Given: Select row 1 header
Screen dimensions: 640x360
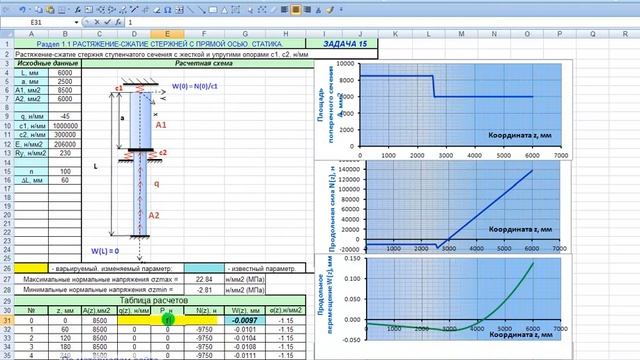Looking at the screenshot, I should (7, 44).
